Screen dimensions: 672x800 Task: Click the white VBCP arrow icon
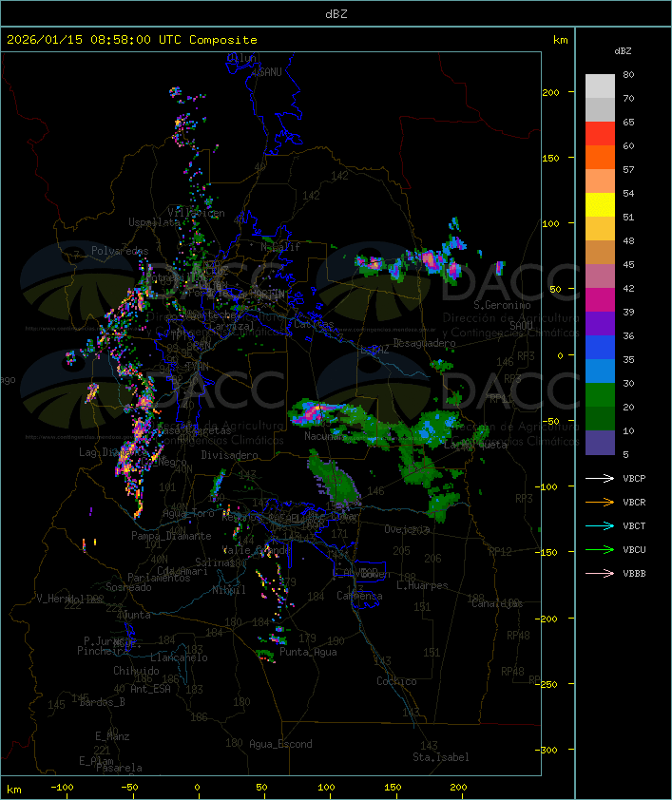[x=600, y=478]
